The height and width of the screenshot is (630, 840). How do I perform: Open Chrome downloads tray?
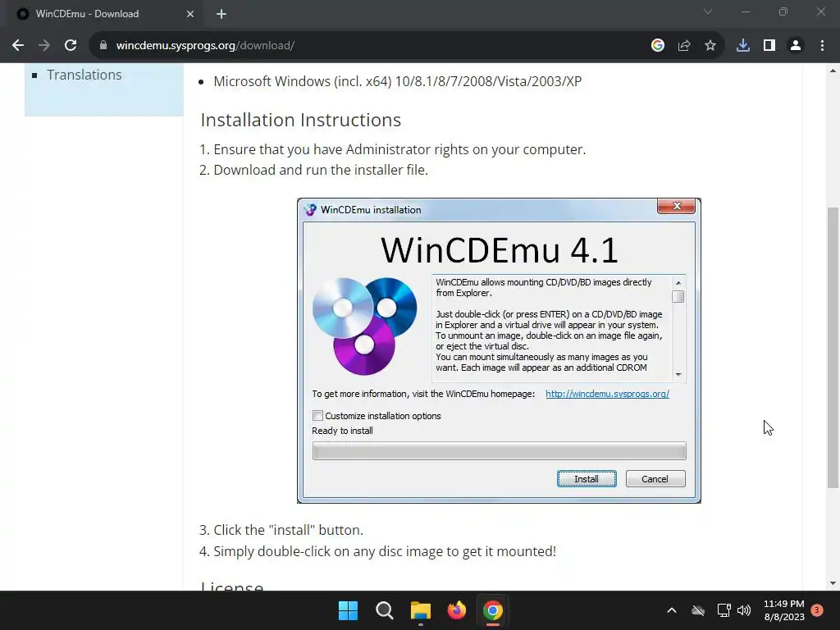743,46
